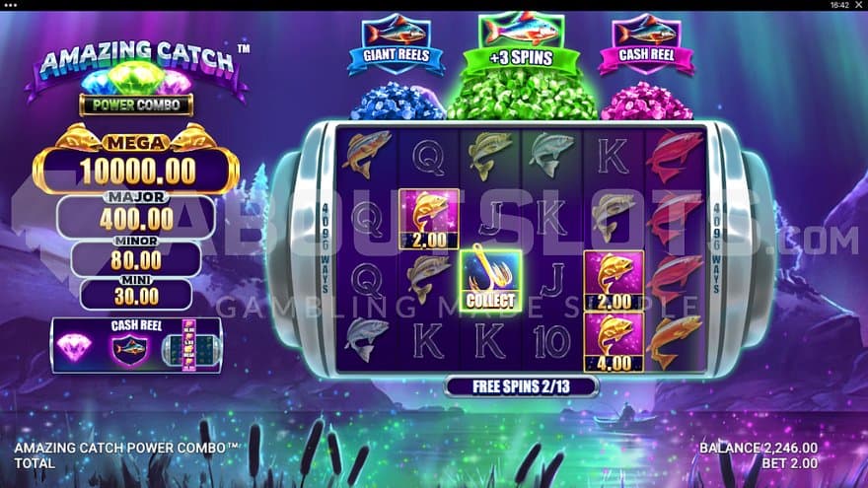Click the mini reel thumbnail in Cash Reel panel
The width and height of the screenshot is (868, 488).
(189, 346)
